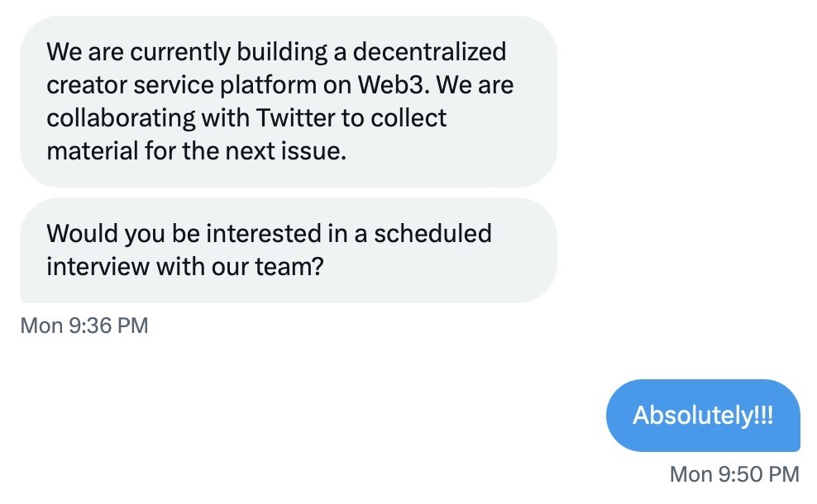
Task: Click the word "Twitter" in the first message
Action: (x=296, y=118)
